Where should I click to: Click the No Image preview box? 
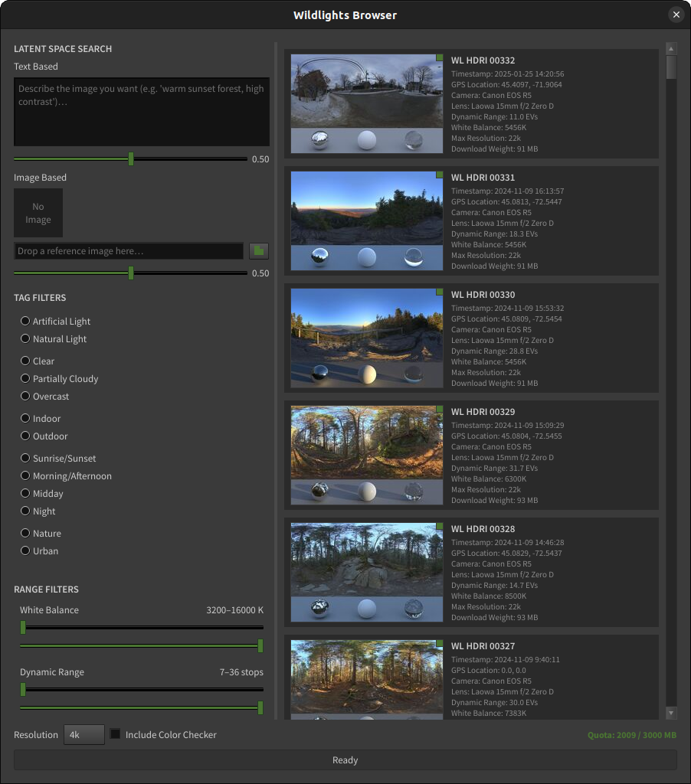click(x=38, y=213)
